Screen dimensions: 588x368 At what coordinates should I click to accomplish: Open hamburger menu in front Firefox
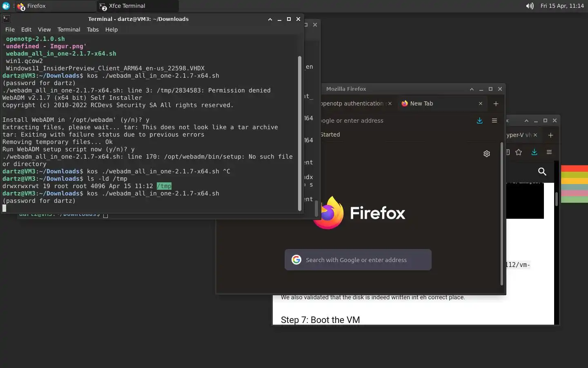coord(494,121)
